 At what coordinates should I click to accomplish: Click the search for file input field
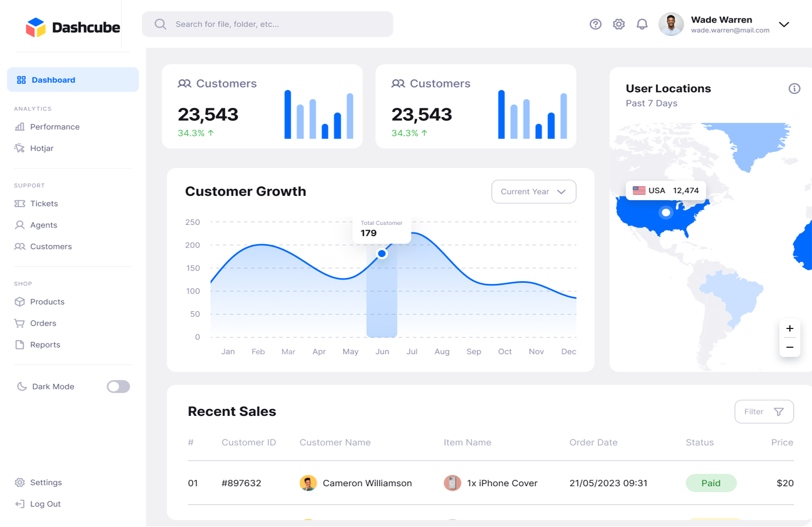pyautogui.click(x=267, y=24)
